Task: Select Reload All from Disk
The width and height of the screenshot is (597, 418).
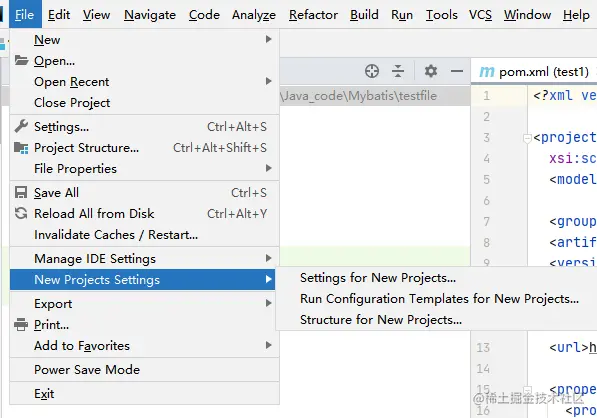Action: 144,214
